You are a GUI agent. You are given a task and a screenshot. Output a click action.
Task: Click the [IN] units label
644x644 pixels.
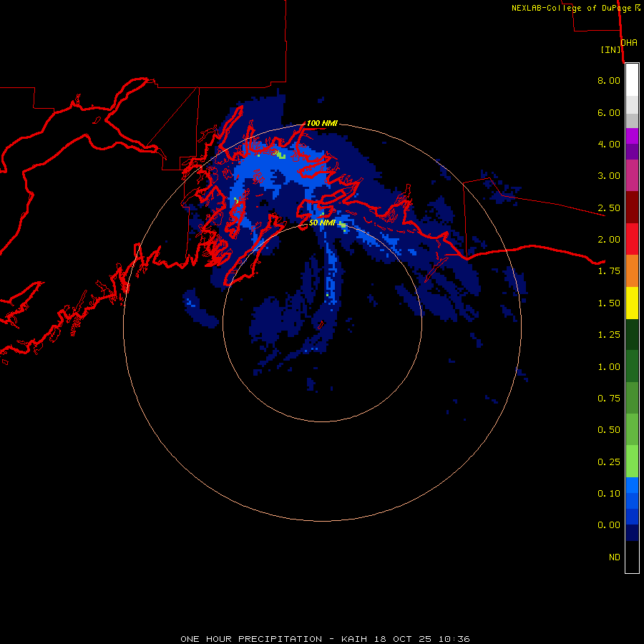pyautogui.click(x=610, y=49)
